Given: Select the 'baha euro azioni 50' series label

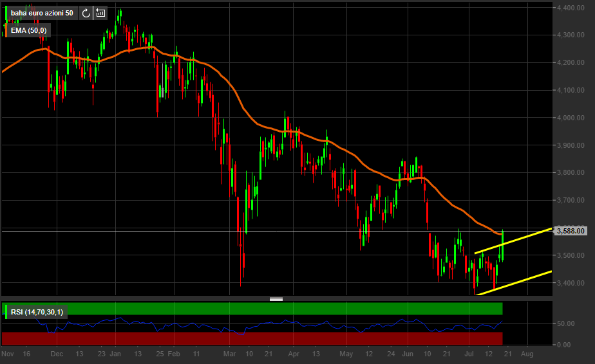Looking at the screenshot, I should coord(42,13).
